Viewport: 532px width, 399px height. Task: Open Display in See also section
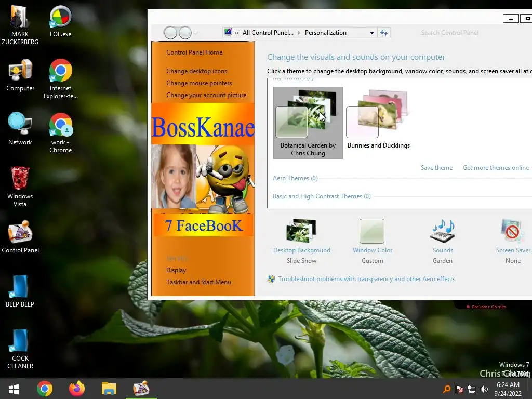(x=176, y=270)
